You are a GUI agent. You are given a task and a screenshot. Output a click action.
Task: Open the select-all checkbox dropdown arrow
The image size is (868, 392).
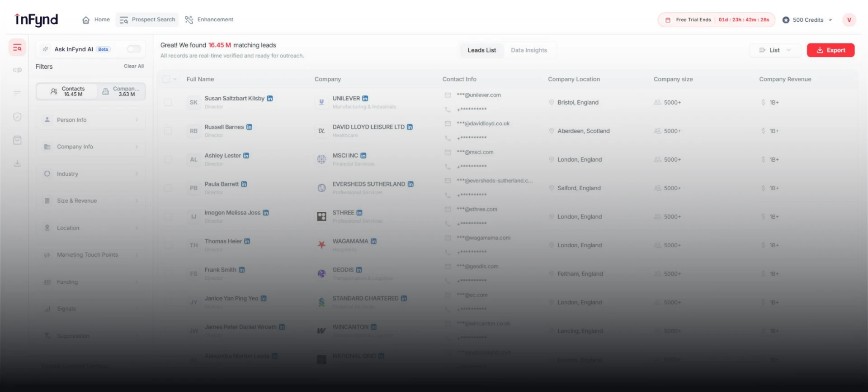pyautogui.click(x=175, y=79)
